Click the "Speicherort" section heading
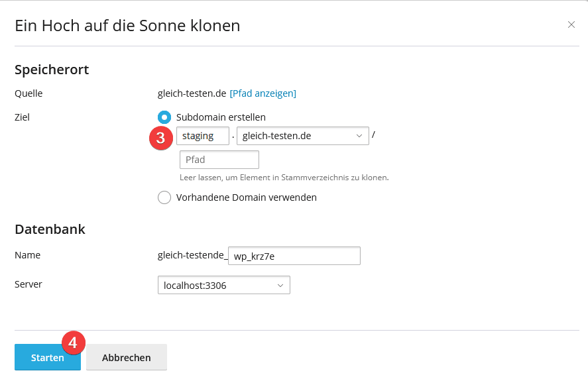 (x=52, y=70)
